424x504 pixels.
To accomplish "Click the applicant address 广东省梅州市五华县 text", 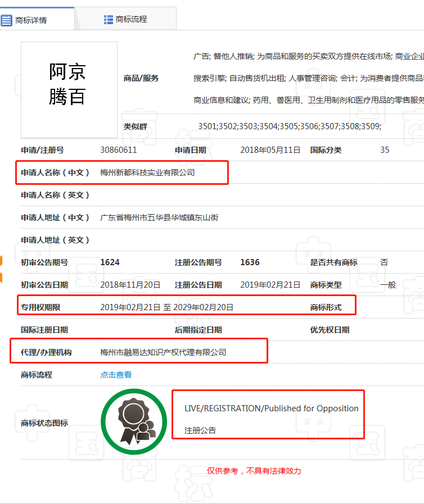I will click(x=159, y=217).
